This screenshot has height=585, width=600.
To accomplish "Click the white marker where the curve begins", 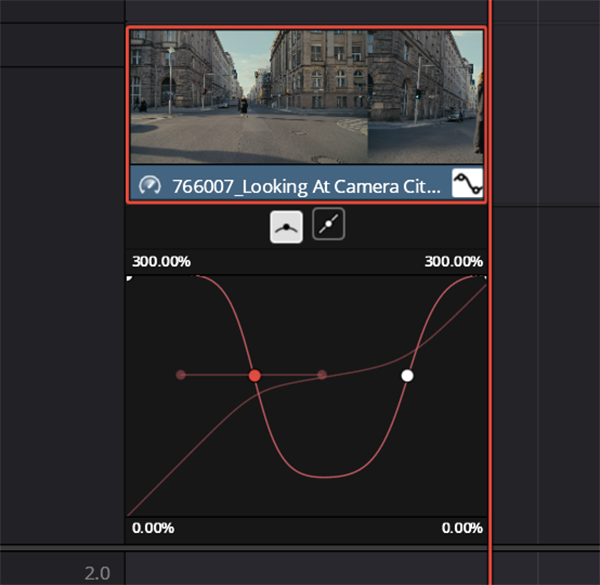I will click(129, 278).
